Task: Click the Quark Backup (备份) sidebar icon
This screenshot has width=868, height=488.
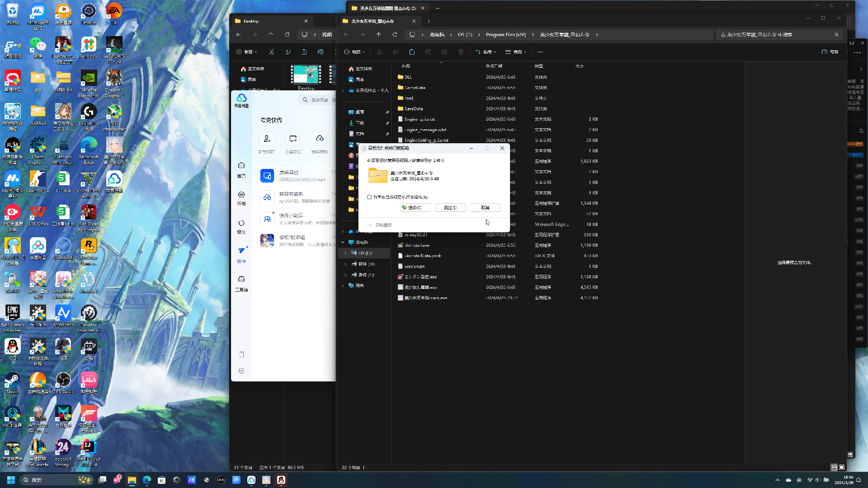Action: pyautogui.click(x=241, y=227)
